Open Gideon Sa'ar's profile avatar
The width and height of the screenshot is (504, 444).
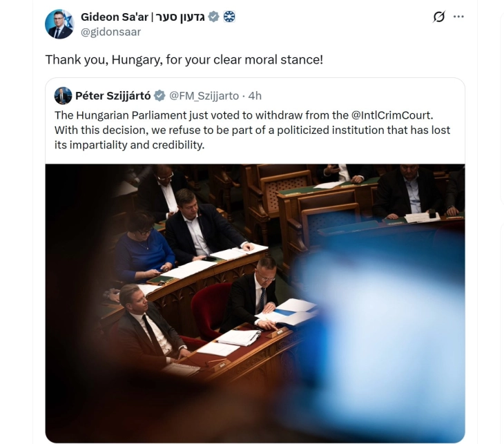(59, 24)
